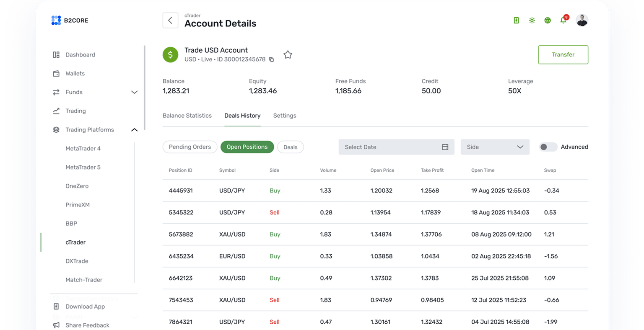Viewport: 644px width, 330px height.
Task: Click the Free Funds value 1,185.66
Action: (x=348, y=91)
